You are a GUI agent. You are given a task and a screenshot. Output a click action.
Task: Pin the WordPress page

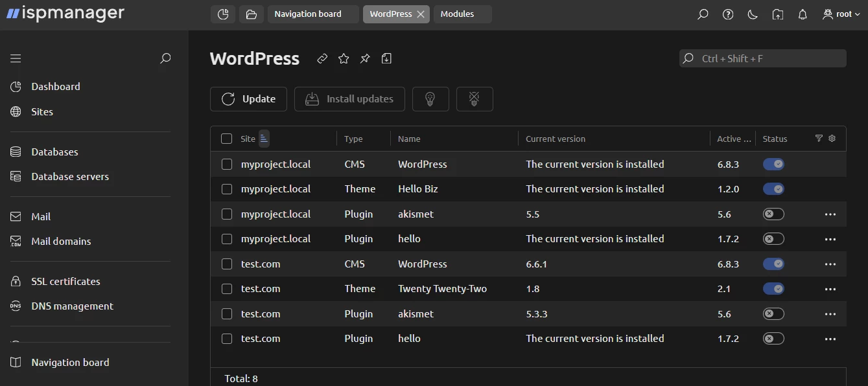click(x=364, y=58)
